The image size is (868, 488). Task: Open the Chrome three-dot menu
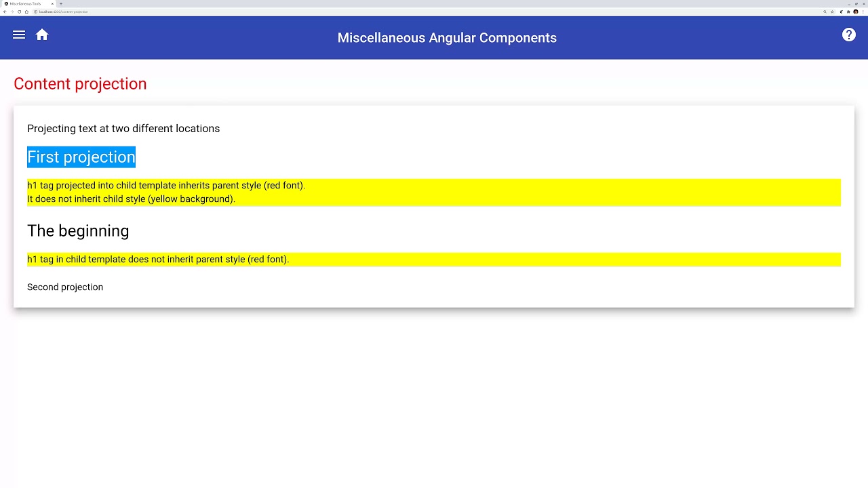(863, 12)
